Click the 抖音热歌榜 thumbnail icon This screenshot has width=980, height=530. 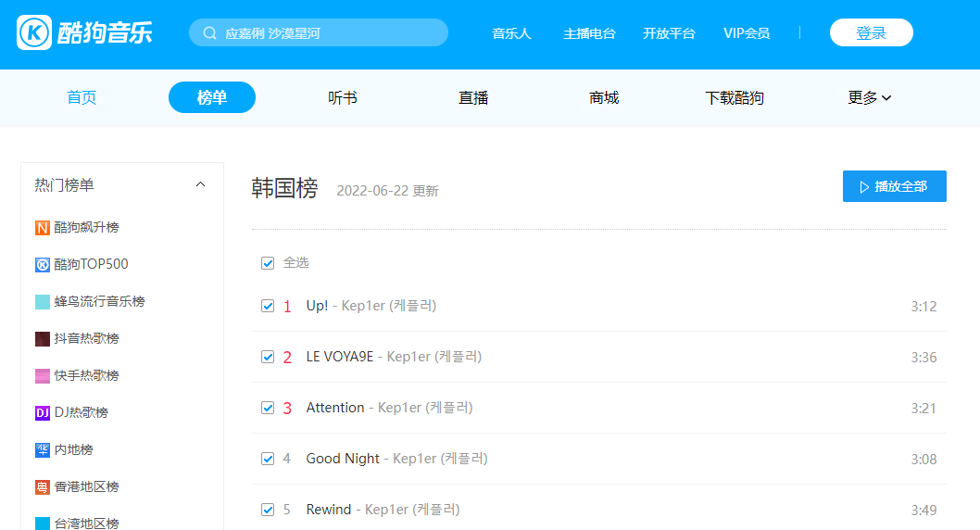(43, 339)
